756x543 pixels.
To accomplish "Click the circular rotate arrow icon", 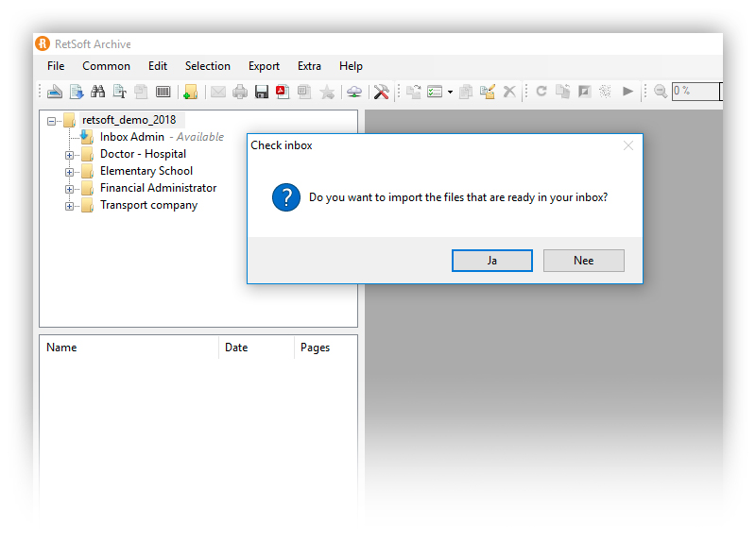I will coord(541,91).
